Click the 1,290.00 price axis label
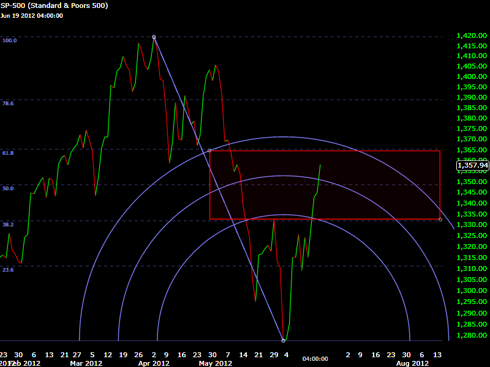 472,313
